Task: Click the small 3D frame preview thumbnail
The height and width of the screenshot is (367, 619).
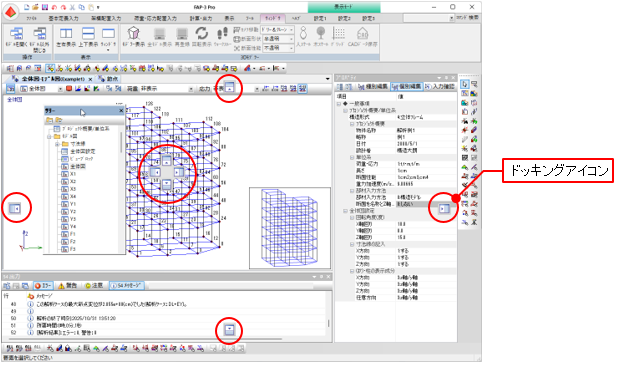Action: click(290, 228)
